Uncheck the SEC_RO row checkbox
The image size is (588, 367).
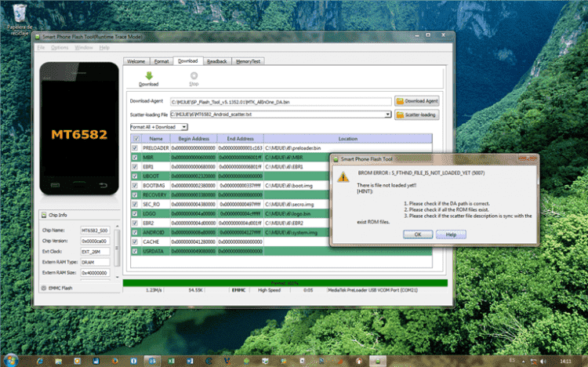click(135, 204)
